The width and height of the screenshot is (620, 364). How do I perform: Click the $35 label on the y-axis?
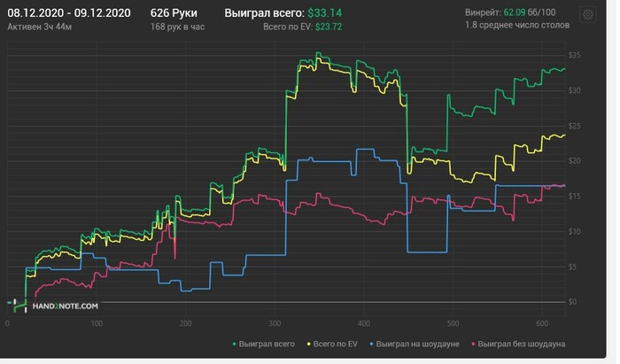click(x=573, y=55)
